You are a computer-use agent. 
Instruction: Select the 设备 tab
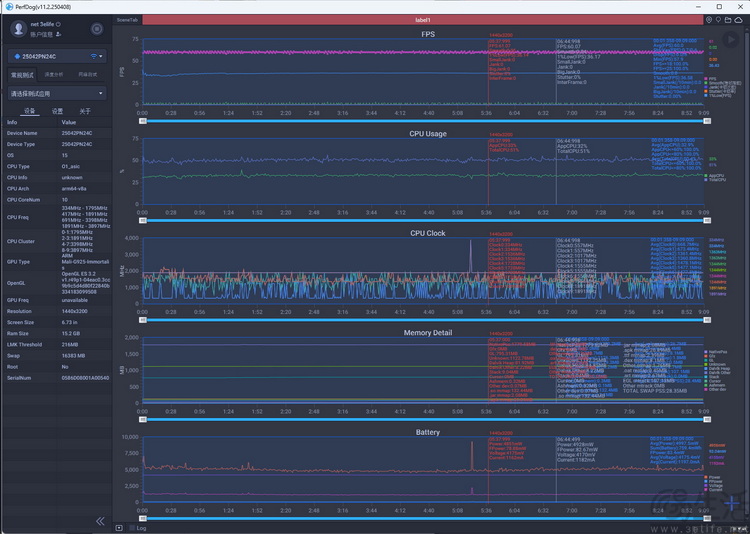pos(30,111)
